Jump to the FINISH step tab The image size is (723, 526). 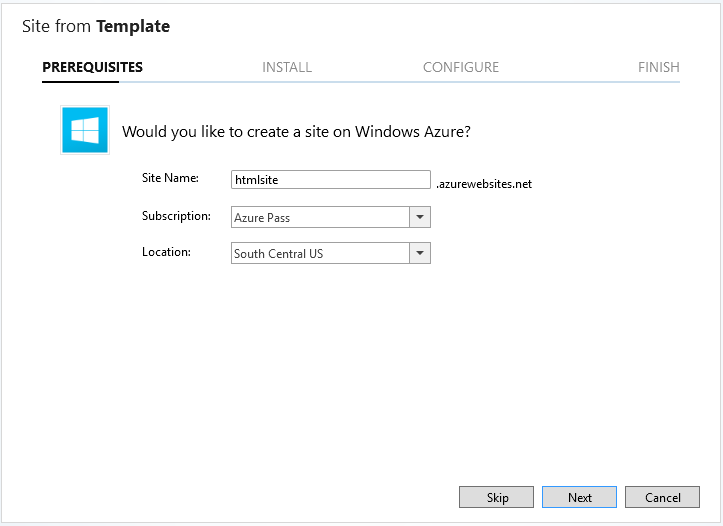pos(658,67)
